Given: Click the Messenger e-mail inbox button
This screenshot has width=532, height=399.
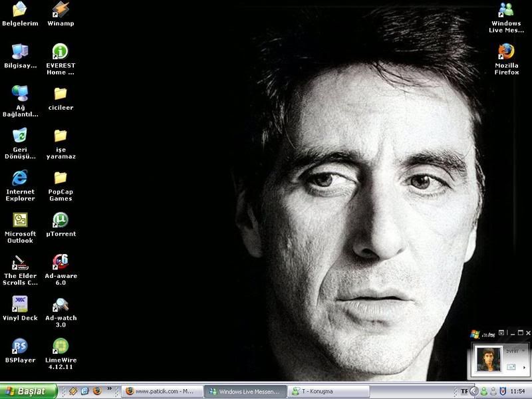Looking at the screenshot, I should pyautogui.click(x=512, y=366).
